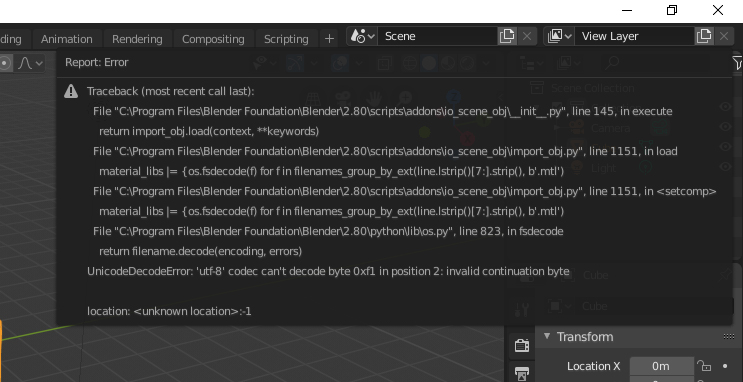Open the Animation workspace tab

[x=66, y=39]
